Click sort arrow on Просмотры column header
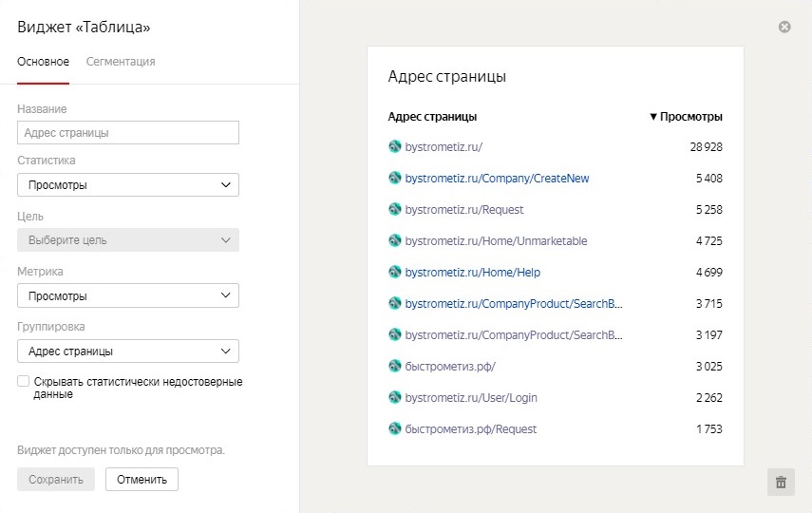The height and width of the screenshot is (513, 812). (x=653, y=117)
